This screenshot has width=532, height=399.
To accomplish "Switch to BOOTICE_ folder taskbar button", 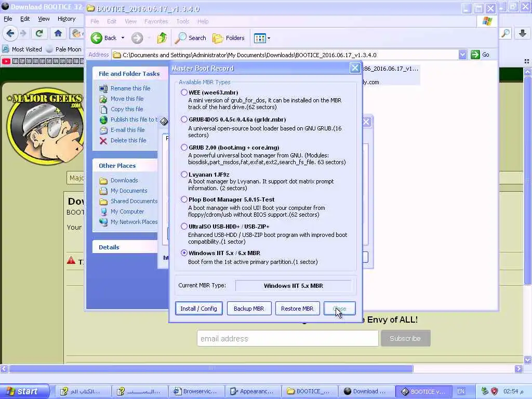I will click(310, 391).
